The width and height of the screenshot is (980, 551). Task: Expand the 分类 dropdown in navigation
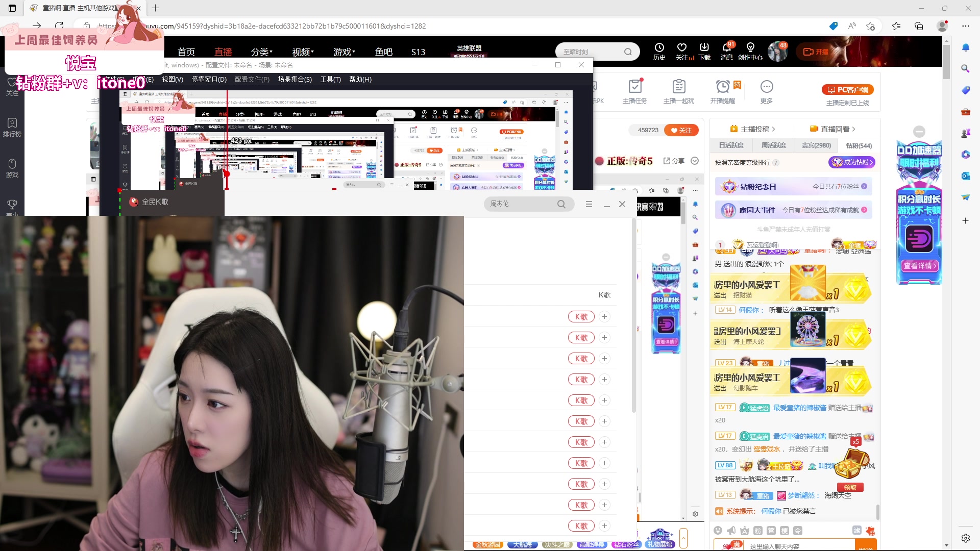(261, 52)
